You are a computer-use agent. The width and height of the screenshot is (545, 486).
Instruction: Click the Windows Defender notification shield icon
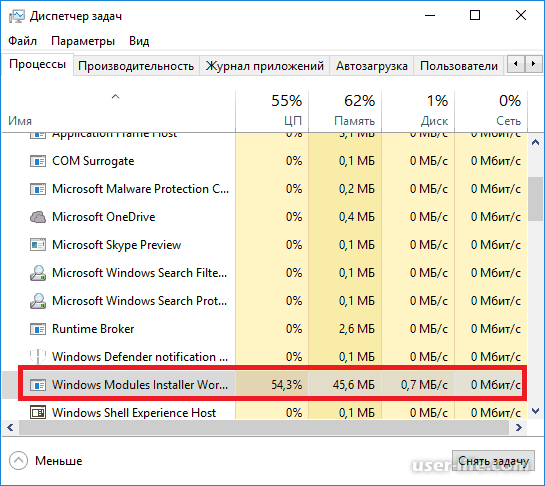tap(38, 357)
